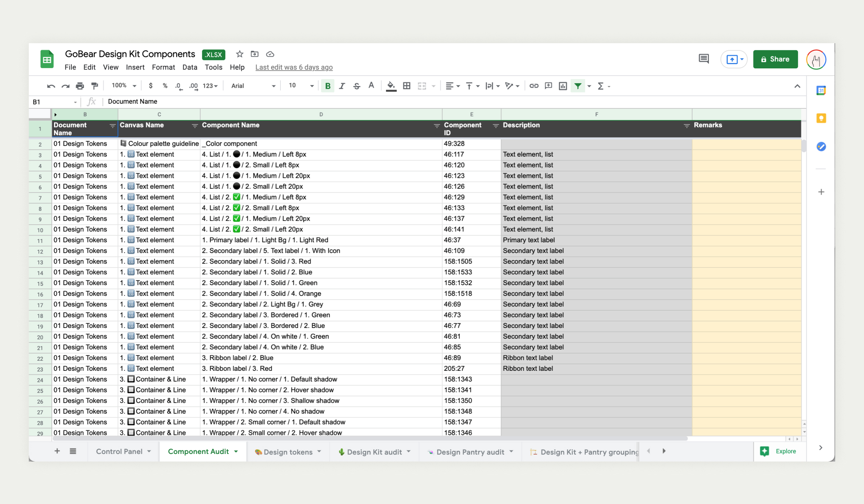This screenshot has height=504, width=864.
Task: Open the text color picker
Action: [x=371, y=86]
